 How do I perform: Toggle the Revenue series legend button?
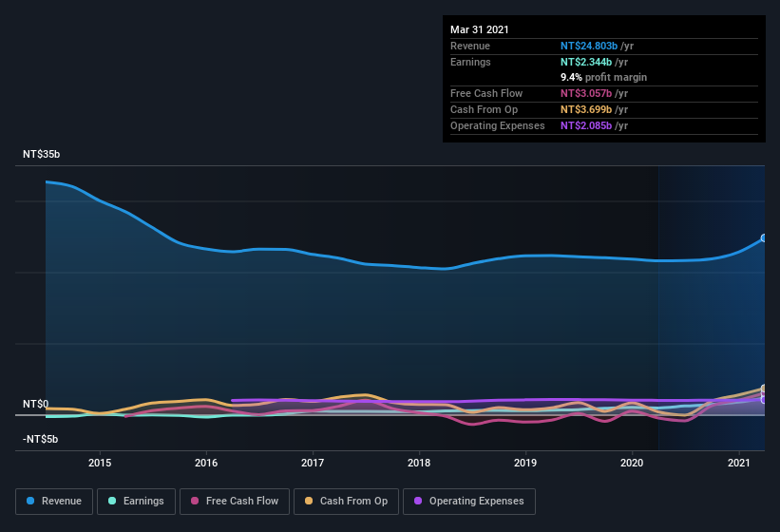click(54, 502)
